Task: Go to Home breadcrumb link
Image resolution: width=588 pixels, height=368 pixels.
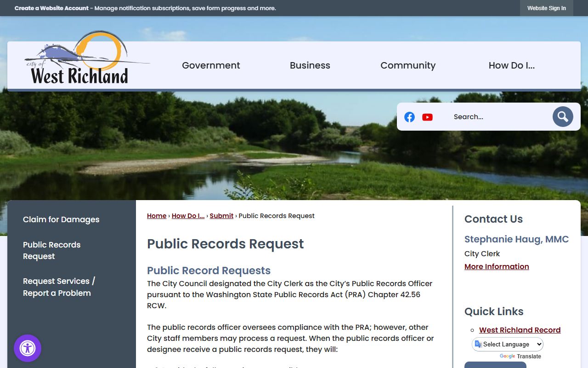Action: (x=157, y=216)
